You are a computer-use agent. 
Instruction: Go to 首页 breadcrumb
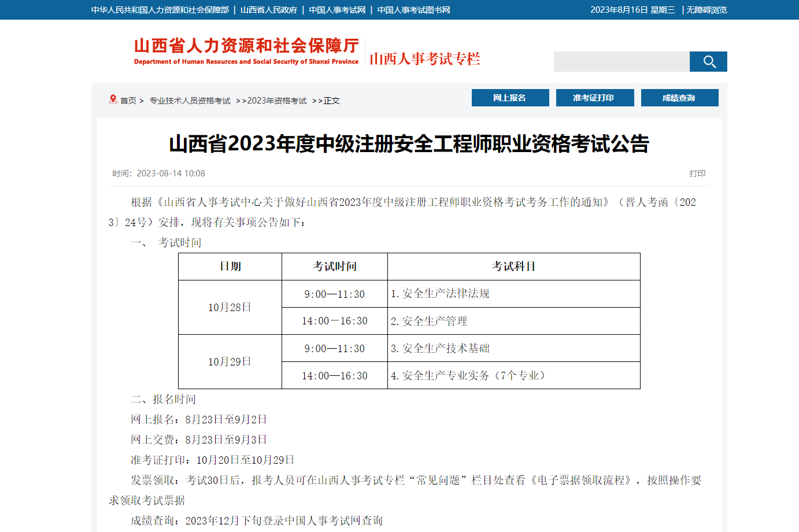tap(128, 101)
